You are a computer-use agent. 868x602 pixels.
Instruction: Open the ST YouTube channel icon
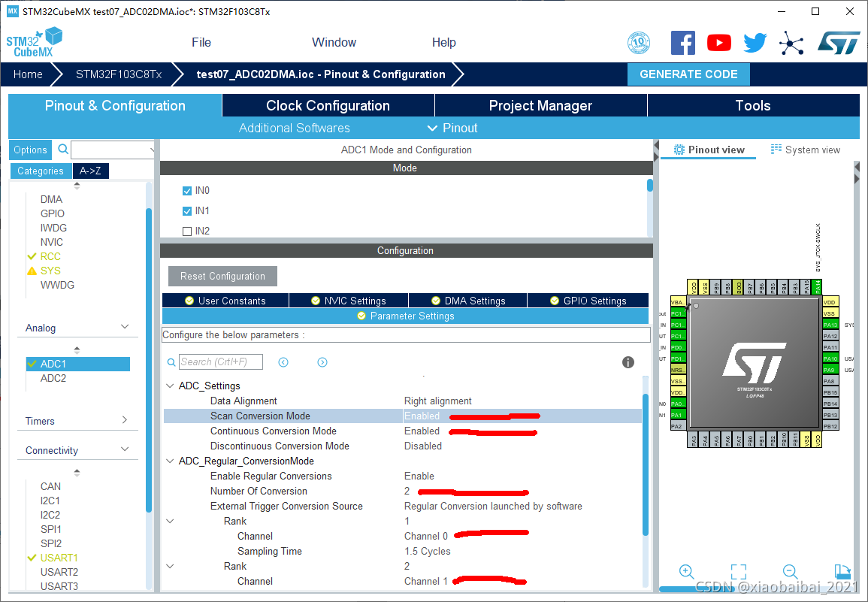click(718, 43)
